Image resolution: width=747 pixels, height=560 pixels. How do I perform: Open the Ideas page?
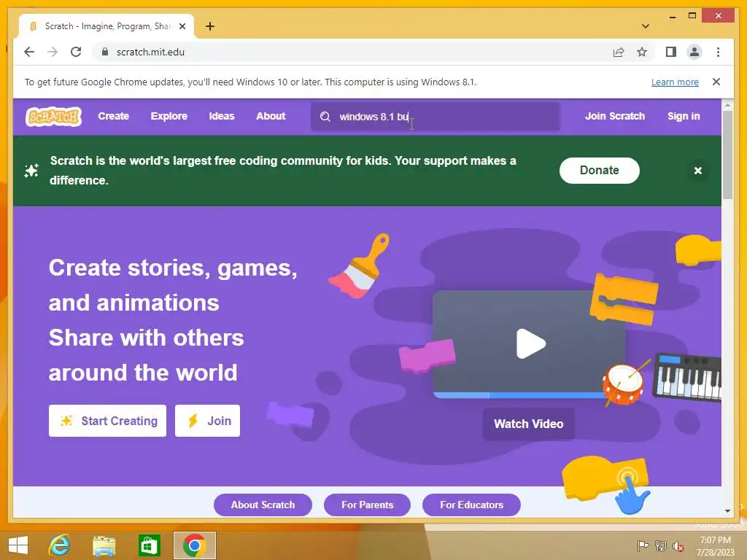pos(222,116)
